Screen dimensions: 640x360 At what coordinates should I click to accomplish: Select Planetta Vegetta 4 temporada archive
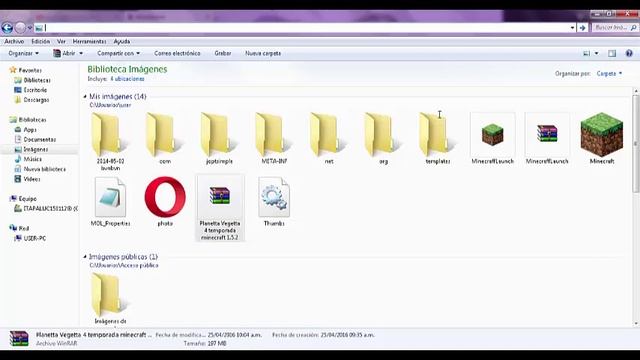coord(220,208)
